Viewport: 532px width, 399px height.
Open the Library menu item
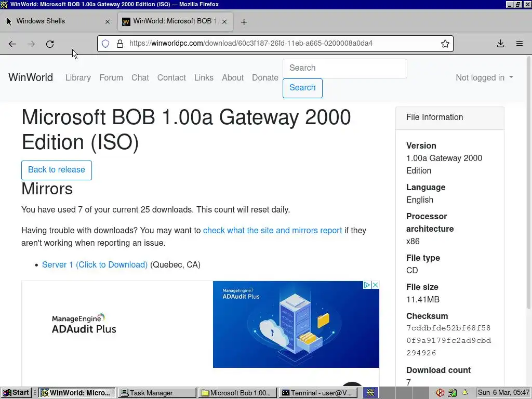pyautogui.click(x=78, y=78)
